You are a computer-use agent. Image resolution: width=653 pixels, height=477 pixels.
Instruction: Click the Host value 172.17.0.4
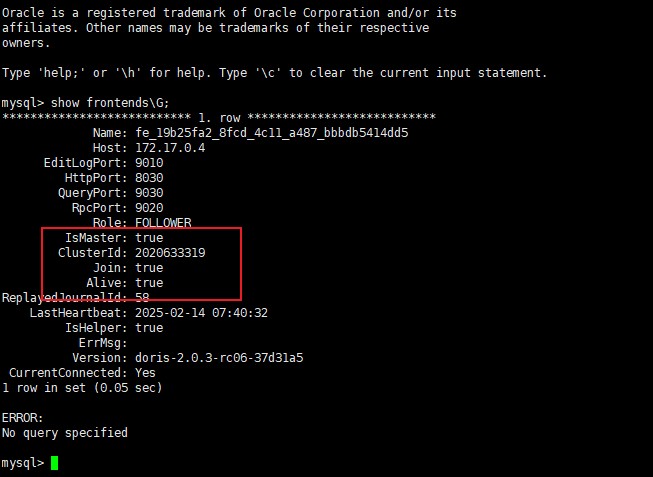[170, 148]
